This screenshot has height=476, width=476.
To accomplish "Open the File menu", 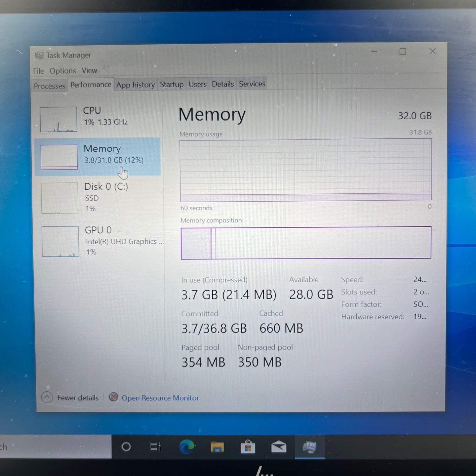I will [x=38, y=71].
